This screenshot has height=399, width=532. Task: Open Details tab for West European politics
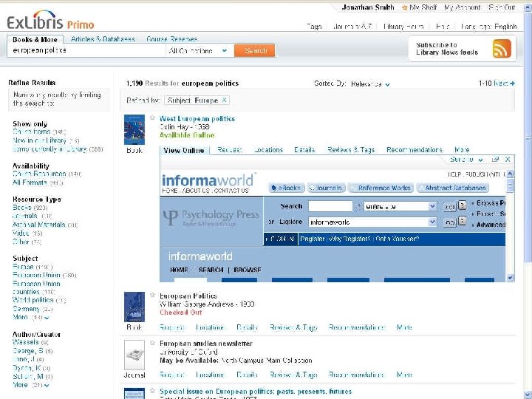[x=304, y=149]
